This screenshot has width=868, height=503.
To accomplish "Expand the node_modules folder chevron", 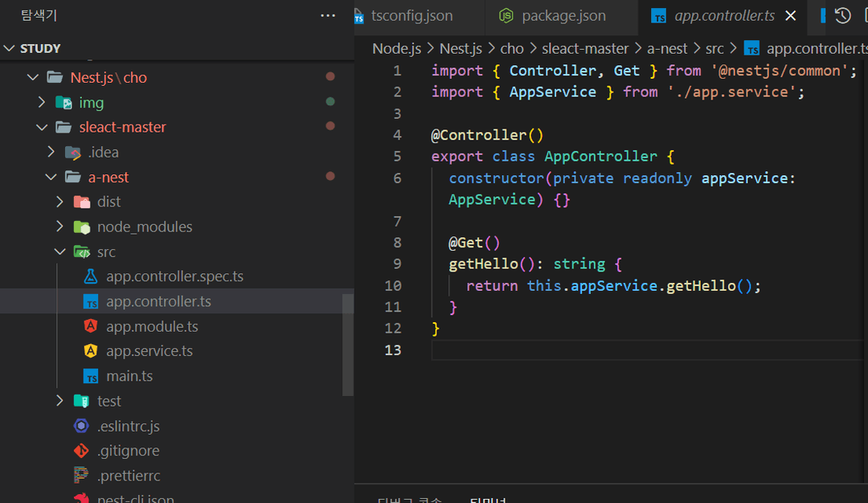I will click(59, 227).
